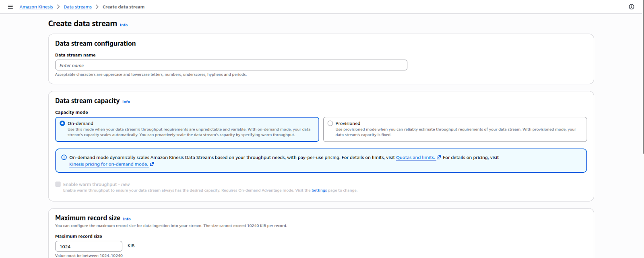Image resolution: width=644 pixels, height=258 pixels.
Task: Toggle the Enable warm throughput checkbox
Action: (58, 184)
